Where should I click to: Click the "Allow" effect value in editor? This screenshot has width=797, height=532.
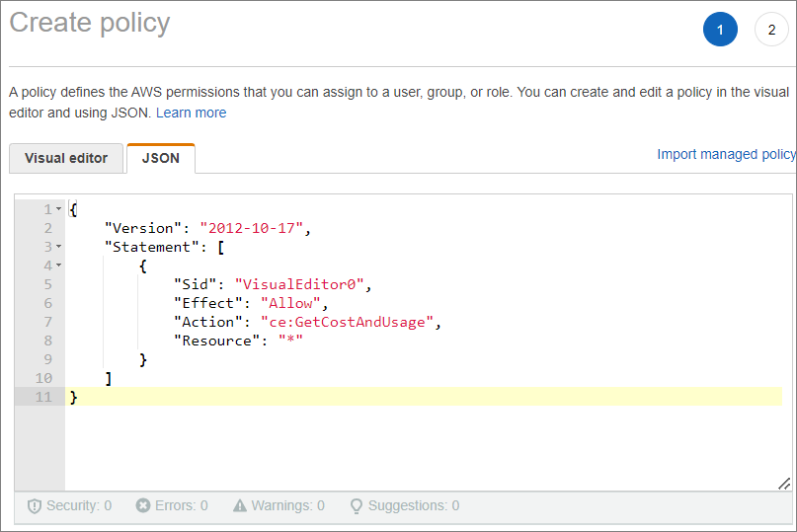point(290,303)
